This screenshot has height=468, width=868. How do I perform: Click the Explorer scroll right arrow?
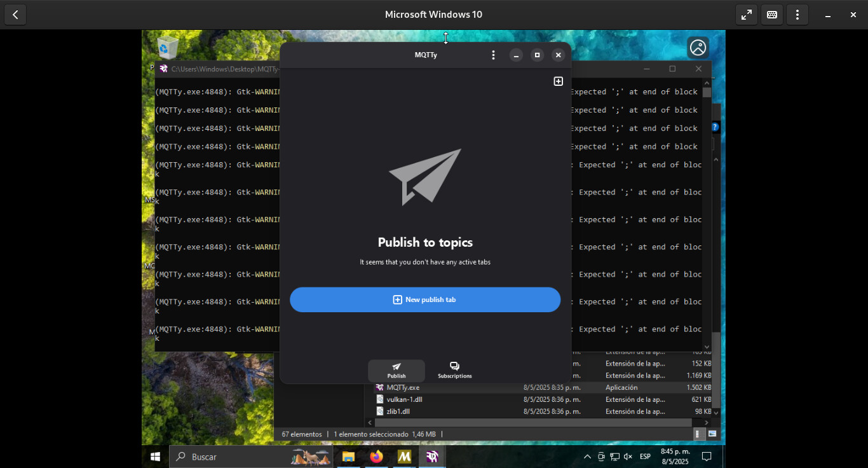pos(707,422)
